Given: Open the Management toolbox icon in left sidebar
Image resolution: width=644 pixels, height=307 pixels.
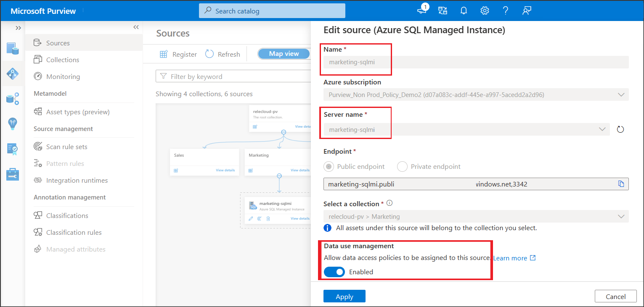Looking at the screenshot, I should [x=13, y=174].
